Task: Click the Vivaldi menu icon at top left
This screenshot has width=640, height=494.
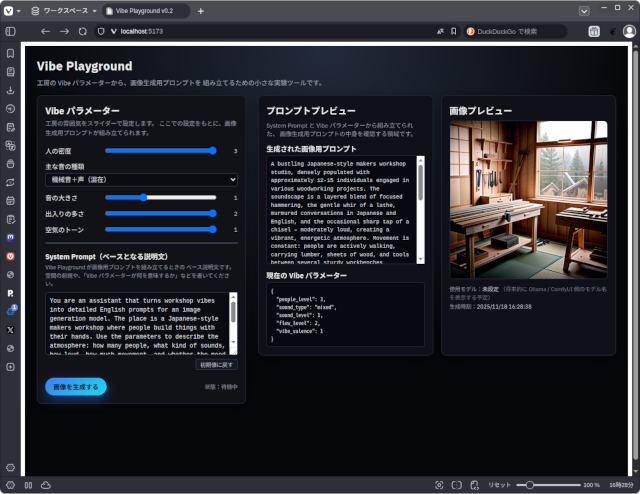Action: pyautogui.click(x=8, y=10)
